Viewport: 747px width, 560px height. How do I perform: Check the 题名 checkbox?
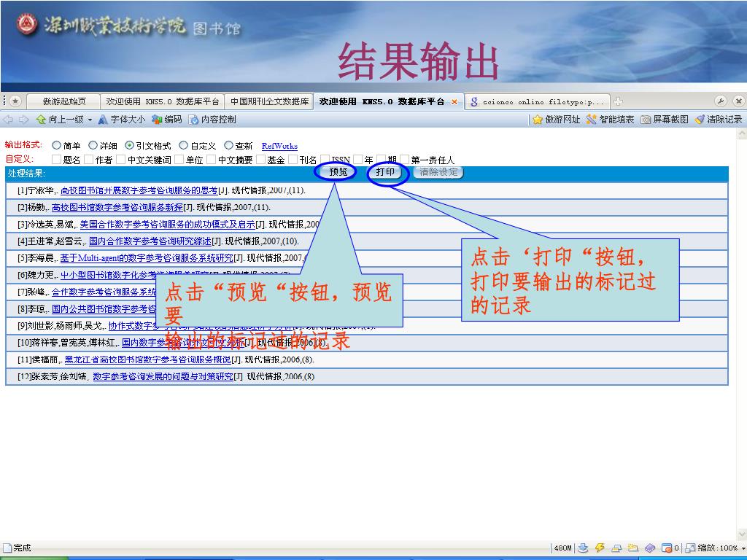click(56, 159)
